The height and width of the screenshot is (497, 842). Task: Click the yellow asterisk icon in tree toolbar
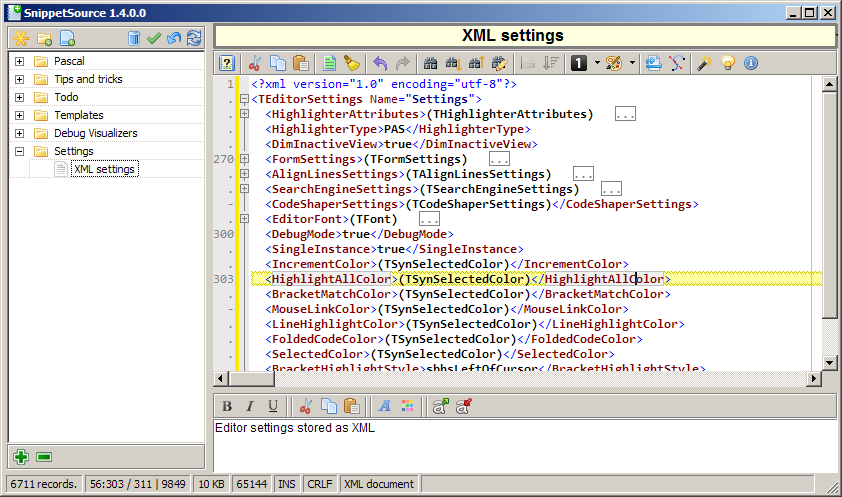[21, 38]
